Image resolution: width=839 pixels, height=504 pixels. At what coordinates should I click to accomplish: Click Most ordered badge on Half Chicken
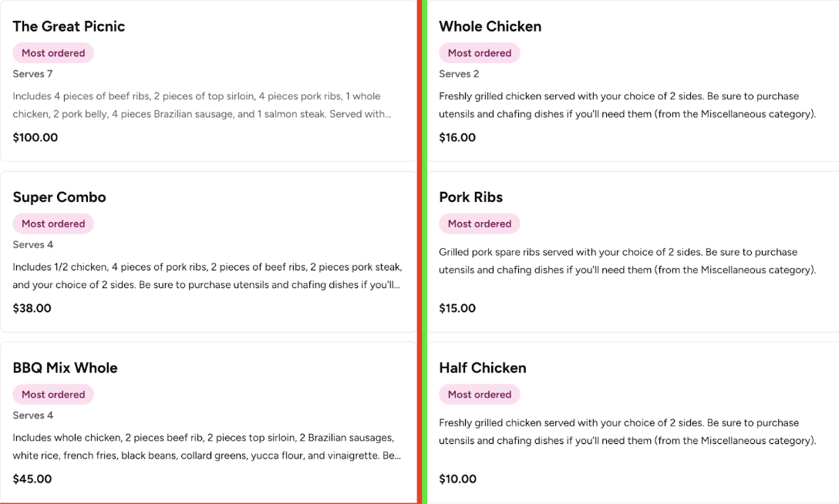[x=480, y=395]
